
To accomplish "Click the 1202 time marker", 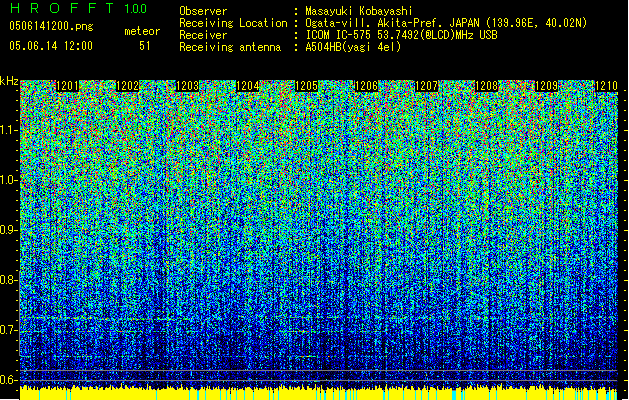I will pyautogui.click(x=127, y=86).
